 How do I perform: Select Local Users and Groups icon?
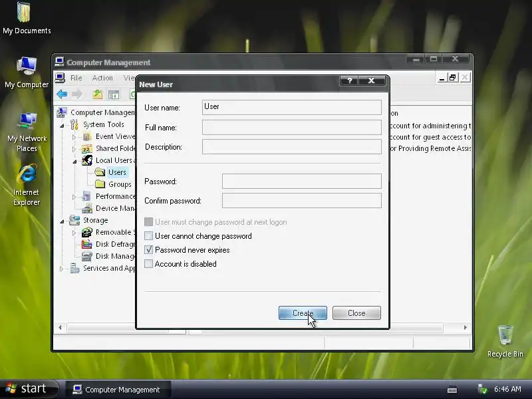click(87, 160)
